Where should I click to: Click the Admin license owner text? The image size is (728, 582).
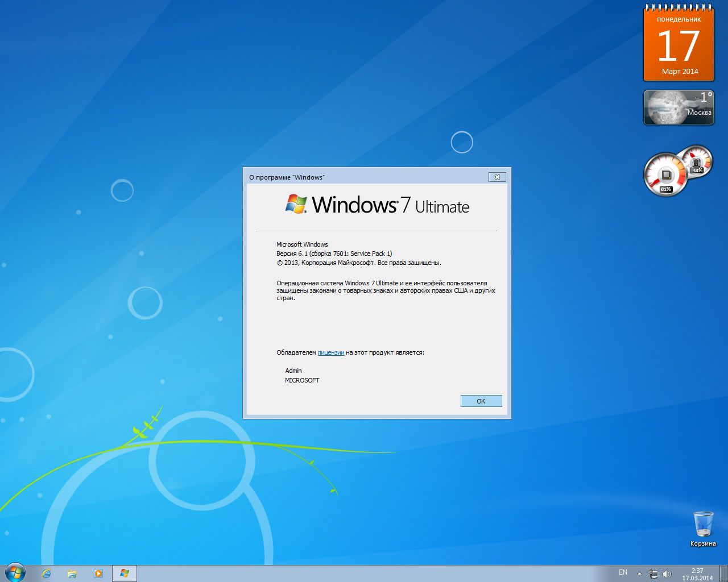click(x=293, y=371)
